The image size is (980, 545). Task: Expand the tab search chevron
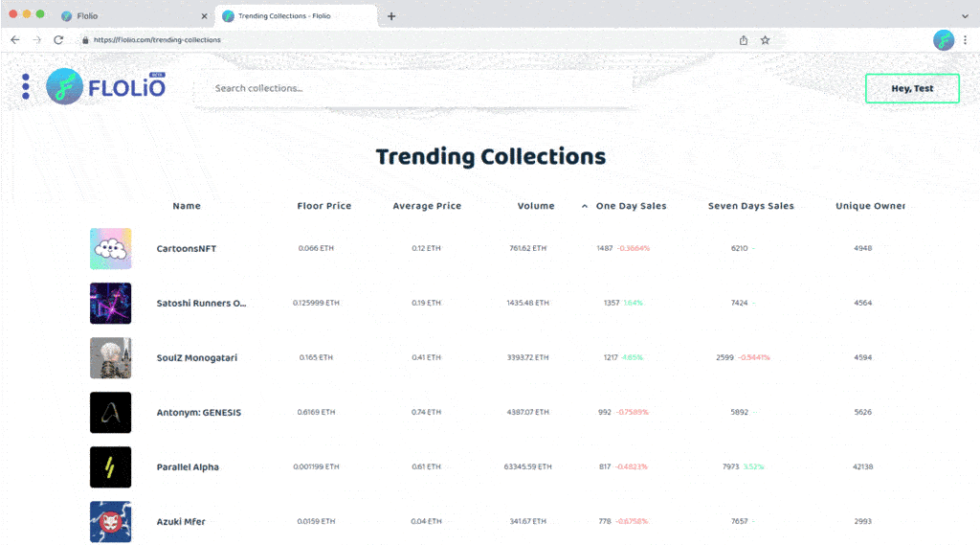pyautogui.click(x=965, y=16)
